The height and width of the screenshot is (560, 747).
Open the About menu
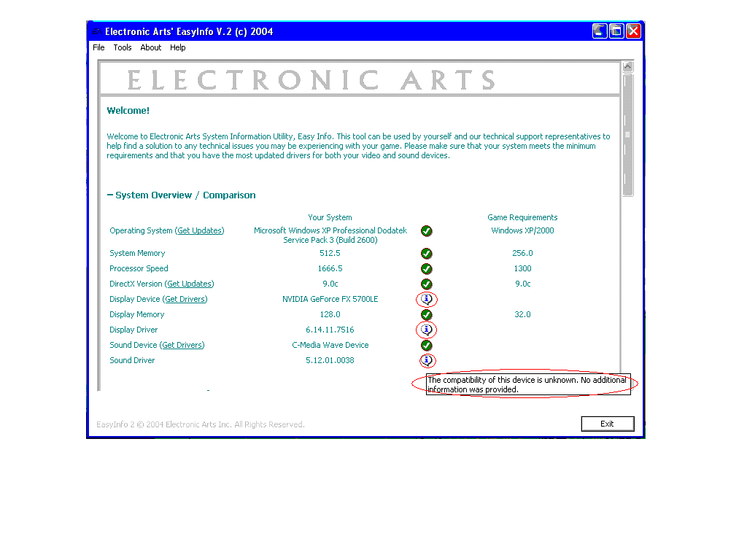pos(151,47)
